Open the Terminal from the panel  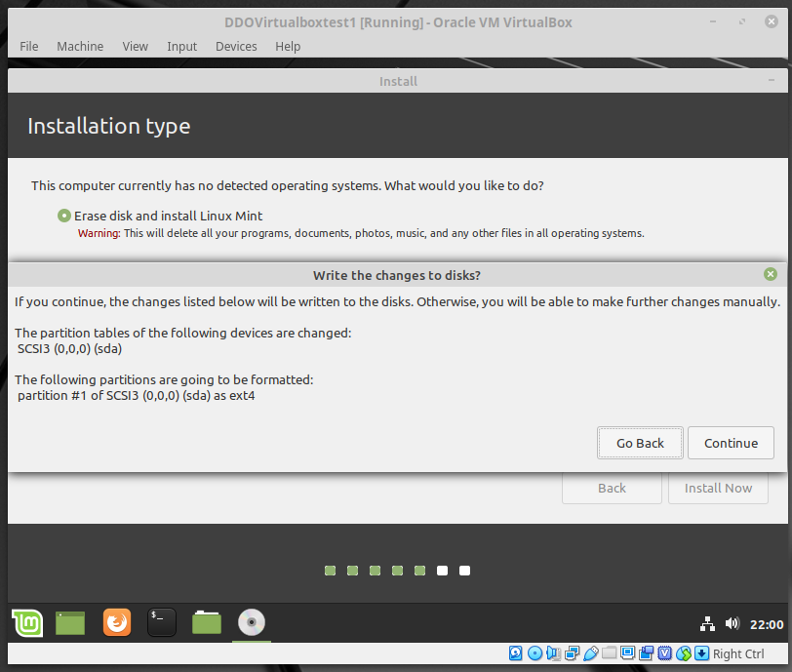(162, 622)
